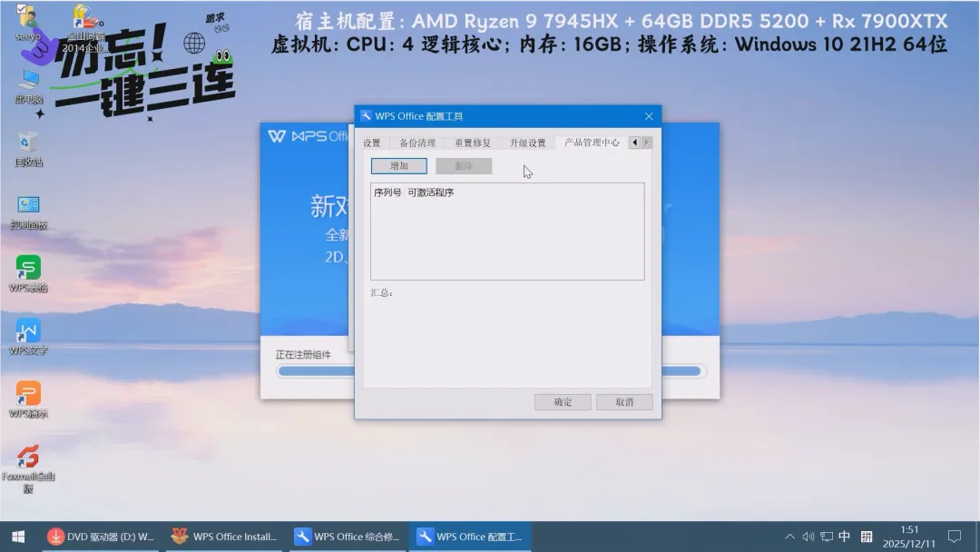The height and width of the screenshot is (552, 980).
Task: Launch WPS文字 from the desktop
Action: [28, 337]
